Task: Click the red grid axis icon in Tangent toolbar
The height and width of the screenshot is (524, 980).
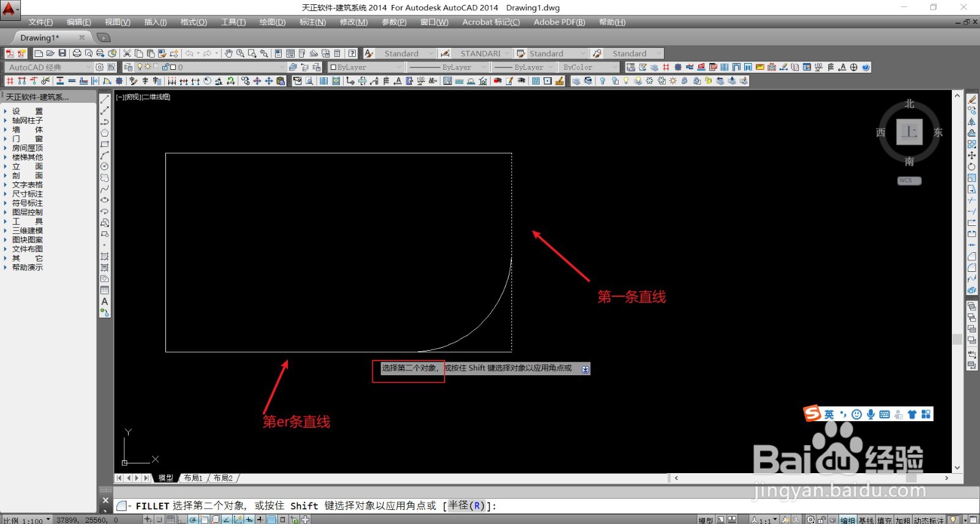Action: (x=666, y=67)
